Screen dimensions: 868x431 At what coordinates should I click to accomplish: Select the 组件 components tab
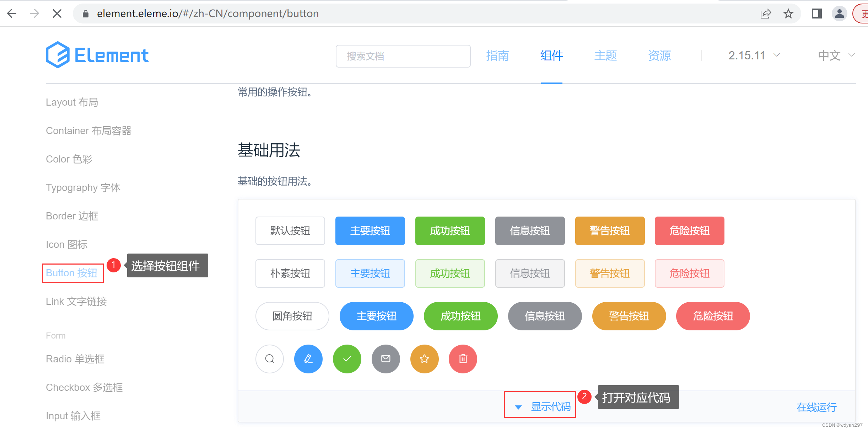coord(552,55)
